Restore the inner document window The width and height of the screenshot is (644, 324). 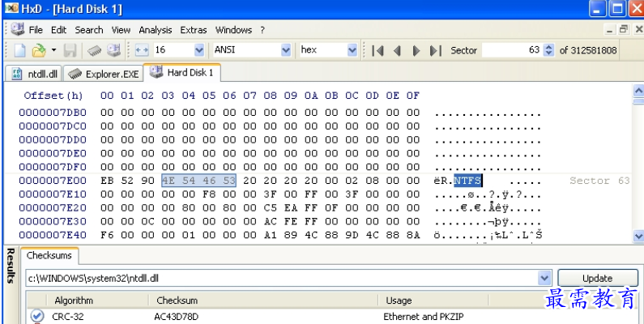tap(625, 30)
